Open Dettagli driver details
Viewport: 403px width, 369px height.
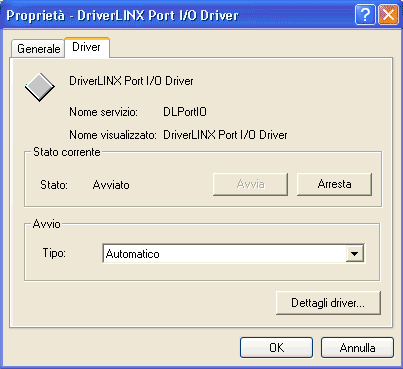point(328,303)
